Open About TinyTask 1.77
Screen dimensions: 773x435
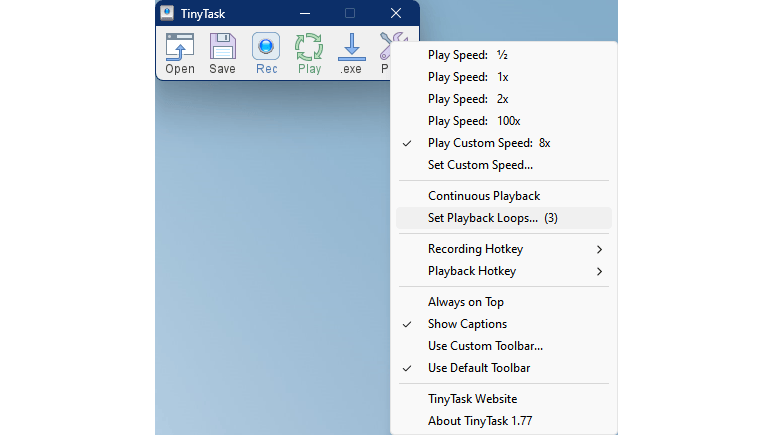(x=480, y=421)
